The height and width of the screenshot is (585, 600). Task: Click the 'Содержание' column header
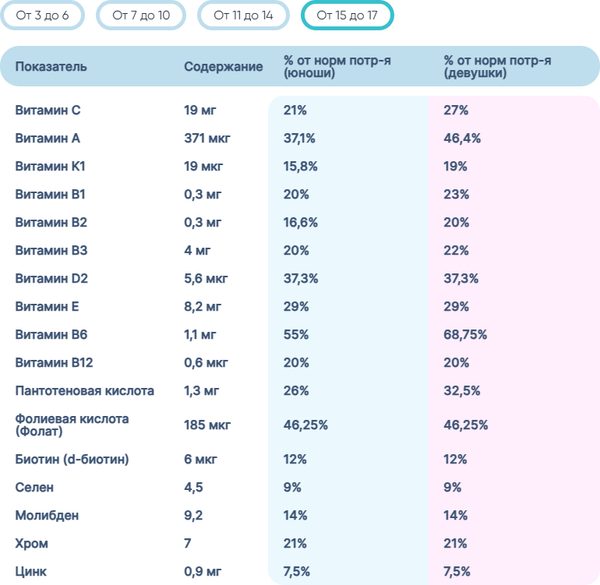coord(224,67)
